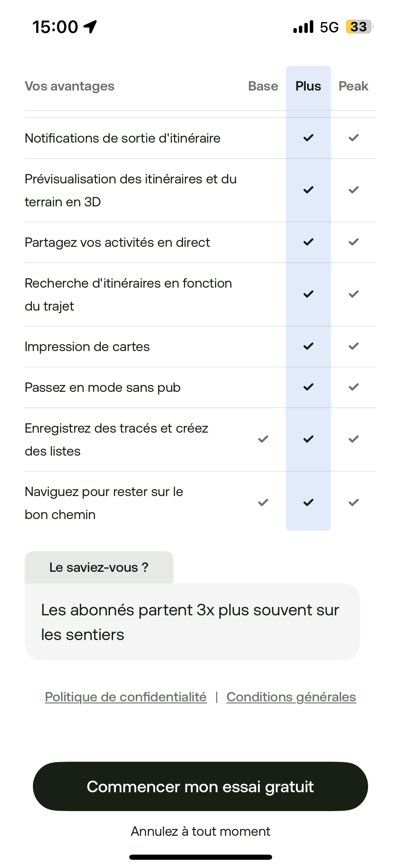401x868 pixels.
Task: Tap the Impression de cartes feature row
Action: (x=87, y=347)
